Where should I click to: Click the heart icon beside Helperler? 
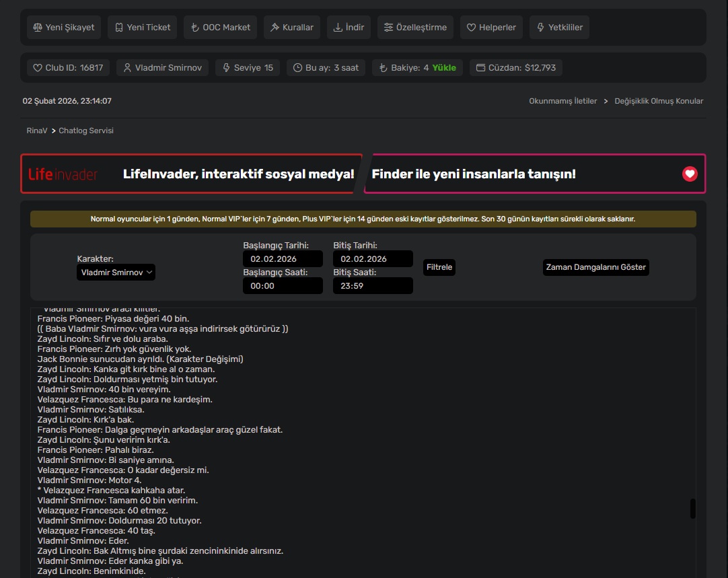tap(471, 28)
